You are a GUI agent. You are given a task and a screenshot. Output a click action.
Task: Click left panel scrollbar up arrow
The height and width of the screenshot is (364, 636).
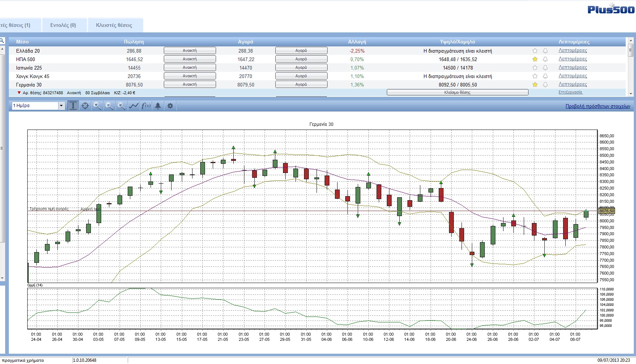click(2, 49)
